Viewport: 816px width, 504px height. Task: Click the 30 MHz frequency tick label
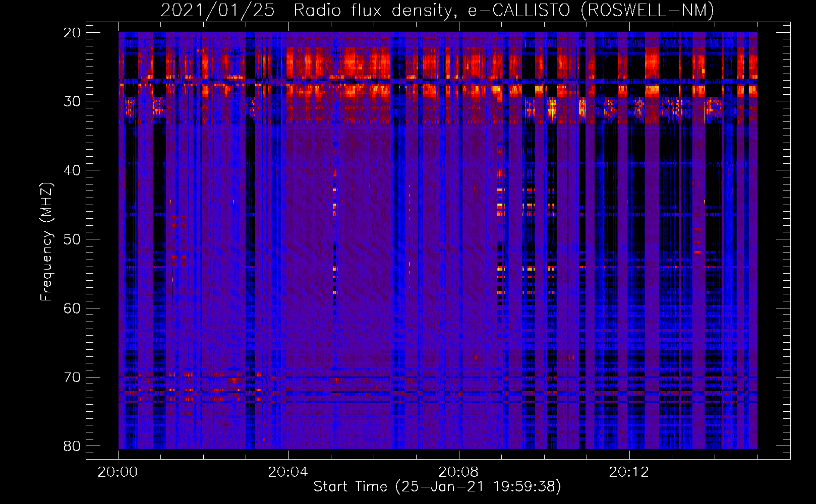[x=72, y=101]
